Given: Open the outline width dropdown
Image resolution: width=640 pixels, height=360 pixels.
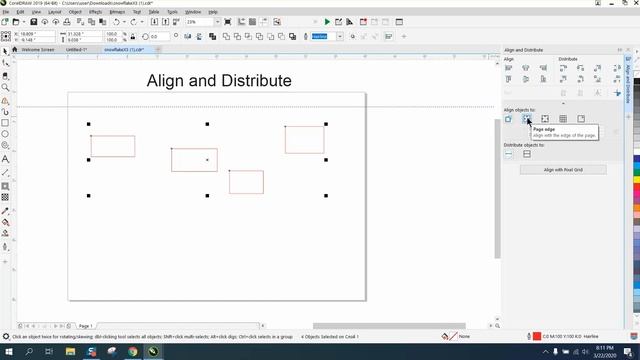Looking at the screenshot, I should (340, 37).
